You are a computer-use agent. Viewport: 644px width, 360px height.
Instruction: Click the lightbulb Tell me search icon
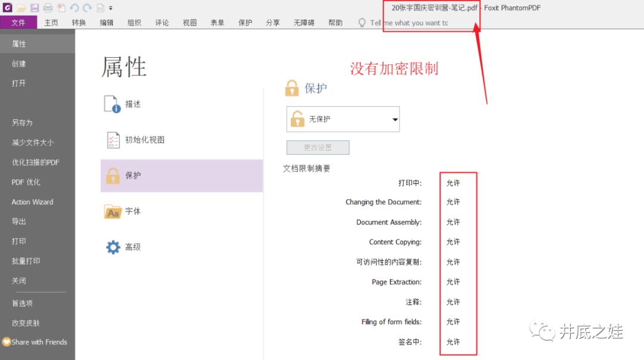coord(362,23)
